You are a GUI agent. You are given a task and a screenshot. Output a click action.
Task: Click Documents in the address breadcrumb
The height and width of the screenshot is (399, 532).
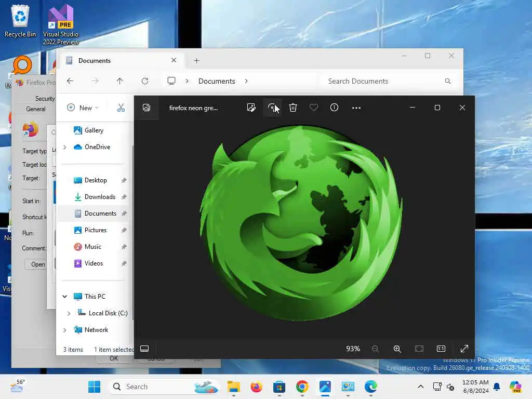[217, 81]
